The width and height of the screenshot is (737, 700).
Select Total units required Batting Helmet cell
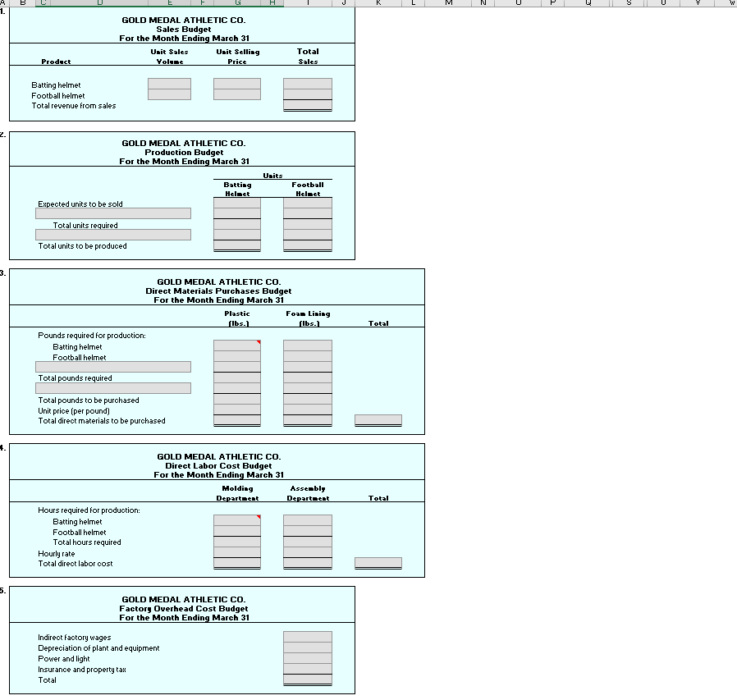237,224
